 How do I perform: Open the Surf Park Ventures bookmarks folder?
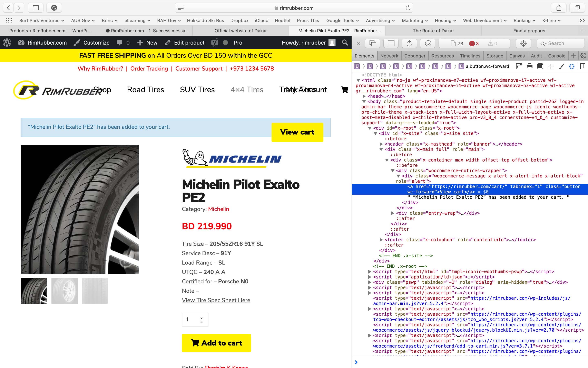tap(42, 20)
